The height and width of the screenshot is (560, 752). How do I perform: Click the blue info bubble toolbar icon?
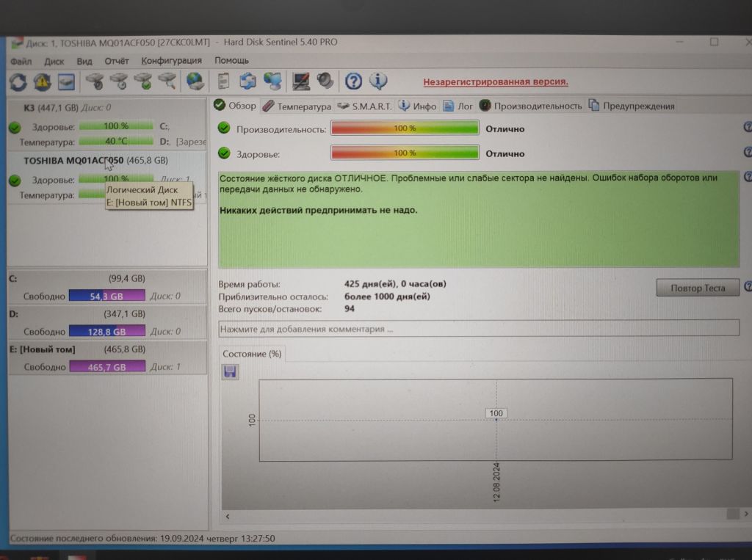click(x=378, y=81)
